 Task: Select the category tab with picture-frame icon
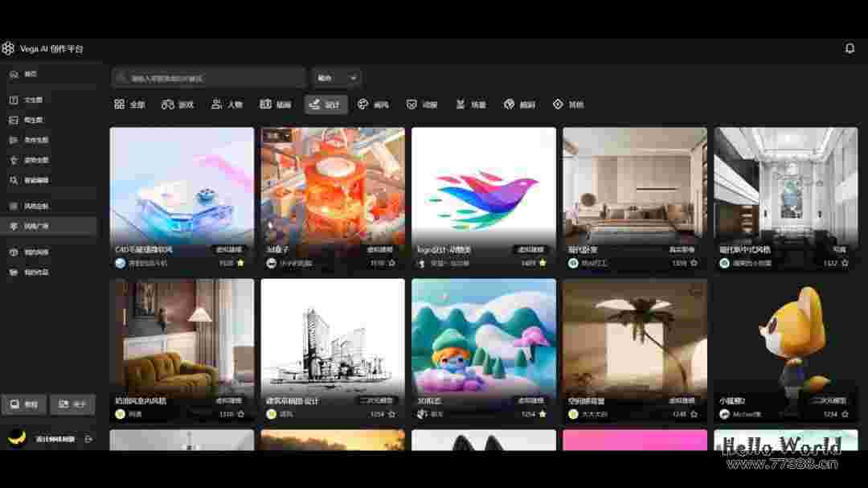276,105
